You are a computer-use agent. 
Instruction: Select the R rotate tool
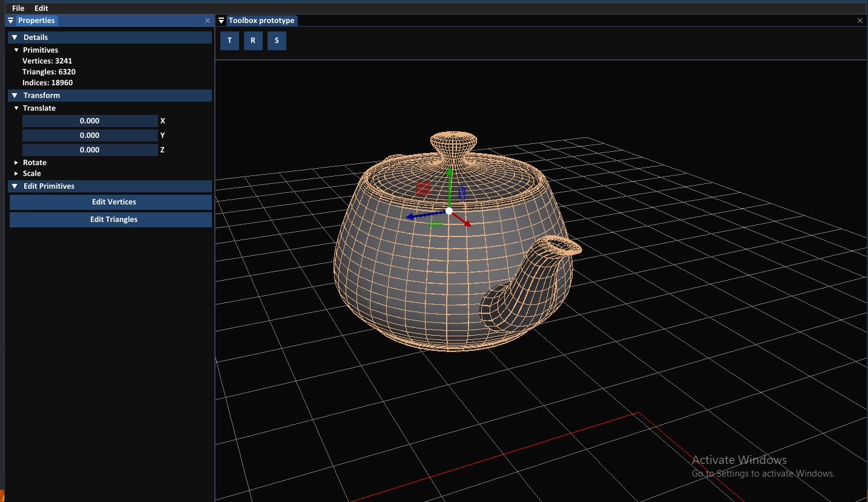click(253, 41)
